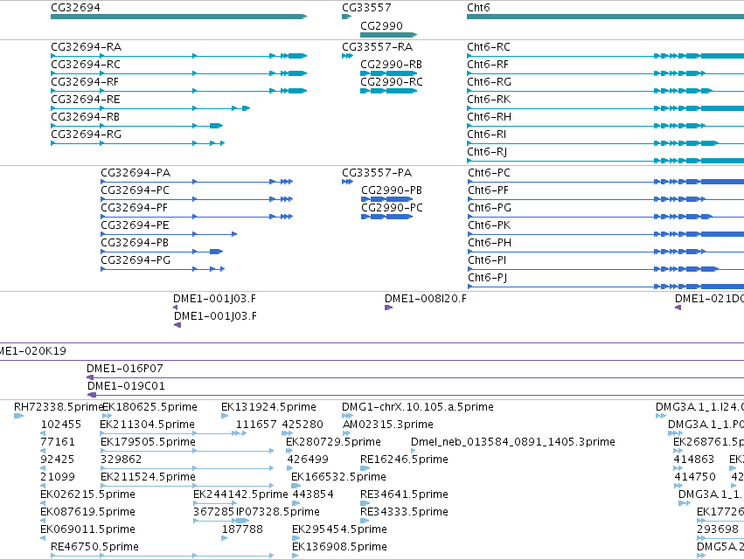
Task: Select the EK244142.5prime EST label
Action: [240, 494]
